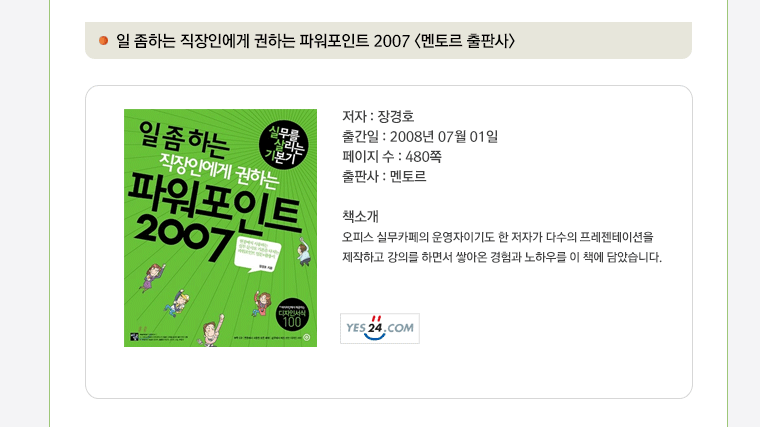Click the '디자인서식 100' round badge on cover
Image resolution: width=760 pixels, height=427 pixels.
pos(292,316)
